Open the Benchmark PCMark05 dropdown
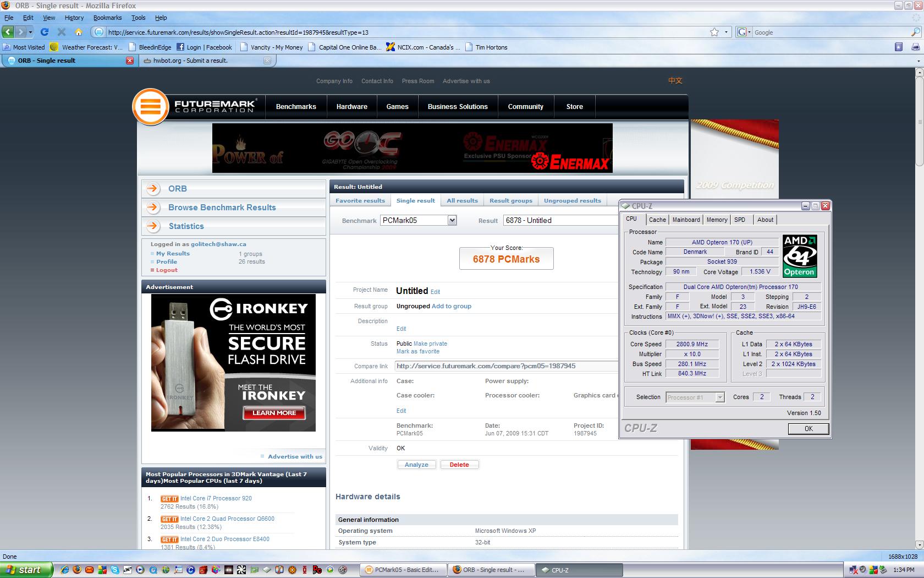Screen dimensions: 924x578 [x=418, y=220]
